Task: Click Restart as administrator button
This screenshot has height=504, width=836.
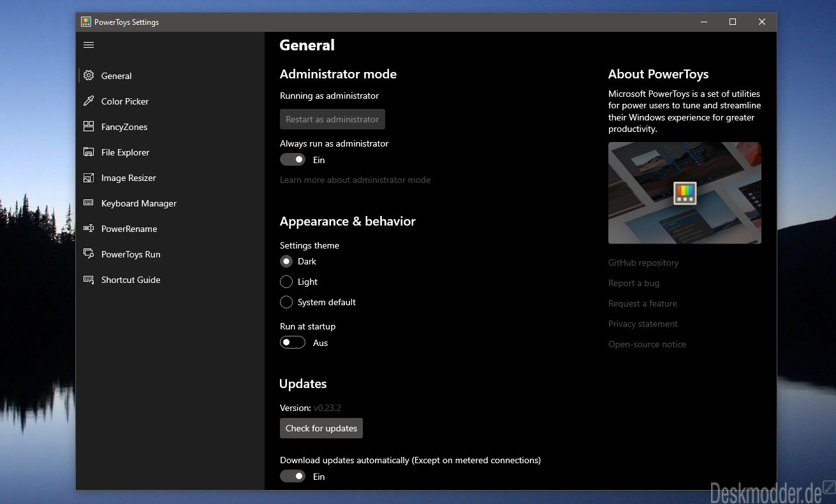Action: click(x=332, y=119)
